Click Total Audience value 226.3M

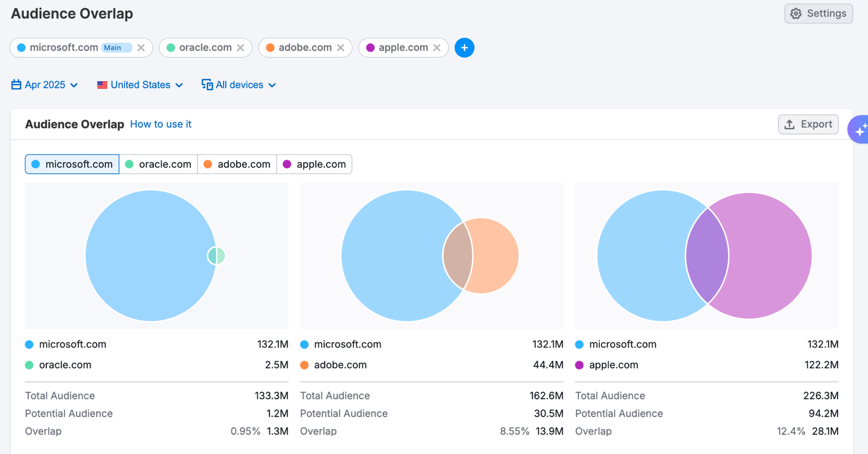821,396
